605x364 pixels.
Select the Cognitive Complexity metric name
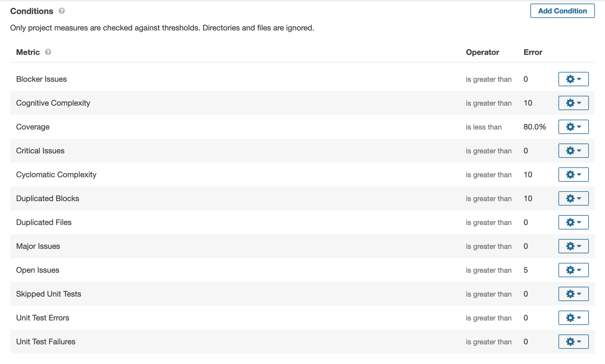pos(53,103)
